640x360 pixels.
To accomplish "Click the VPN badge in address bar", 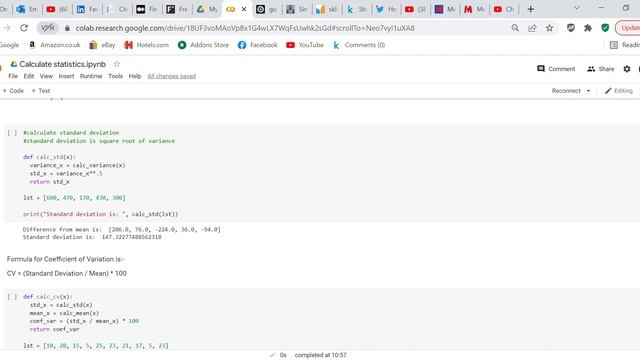I will [48, 28].
